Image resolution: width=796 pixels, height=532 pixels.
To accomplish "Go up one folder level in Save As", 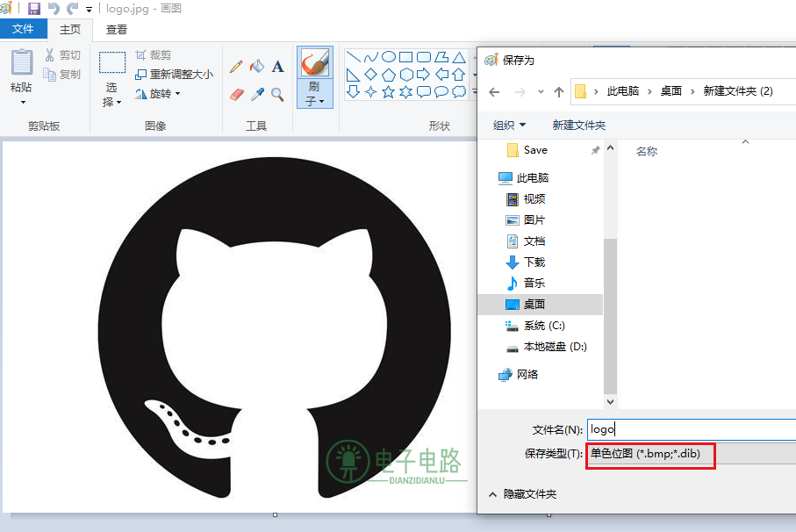I will pyautogui.click(x=559, y=92).
